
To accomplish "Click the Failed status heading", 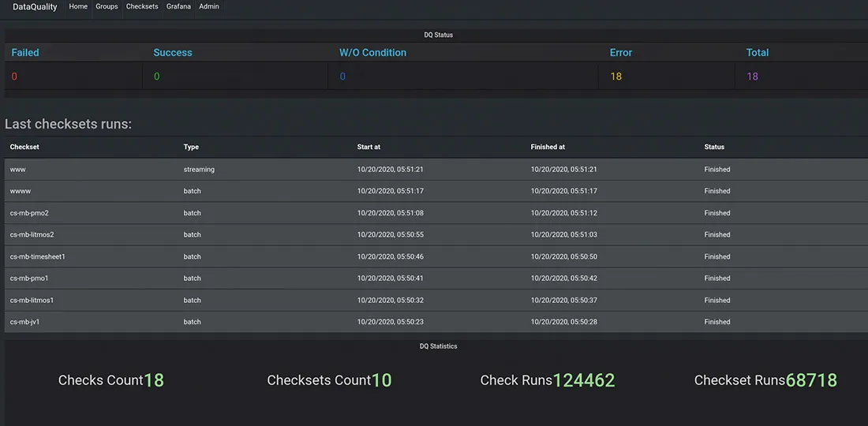I will point(25,53).
